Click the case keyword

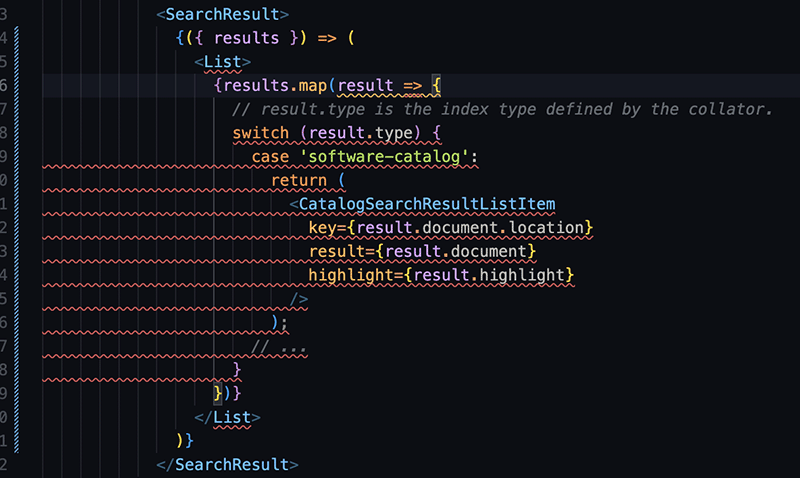point(270,157)
